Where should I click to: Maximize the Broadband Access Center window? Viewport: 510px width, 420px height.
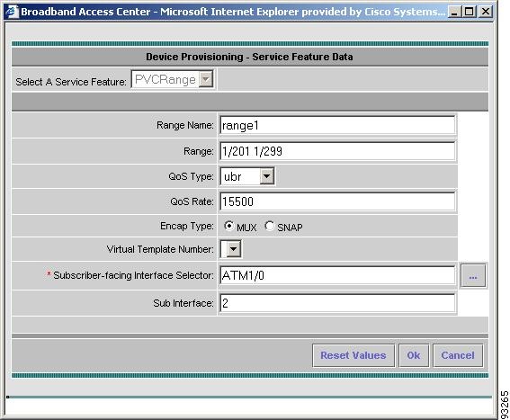[470, 12]
